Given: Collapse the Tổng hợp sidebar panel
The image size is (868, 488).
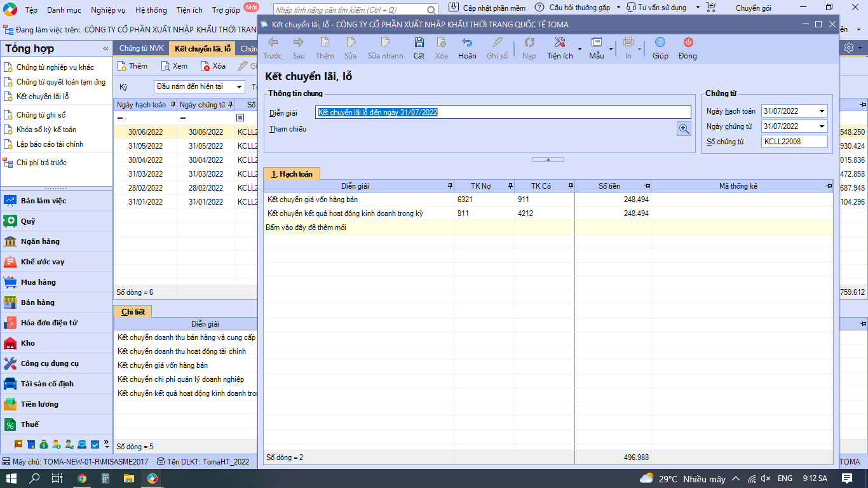Looking at the screenshot, I should point(105,49).
